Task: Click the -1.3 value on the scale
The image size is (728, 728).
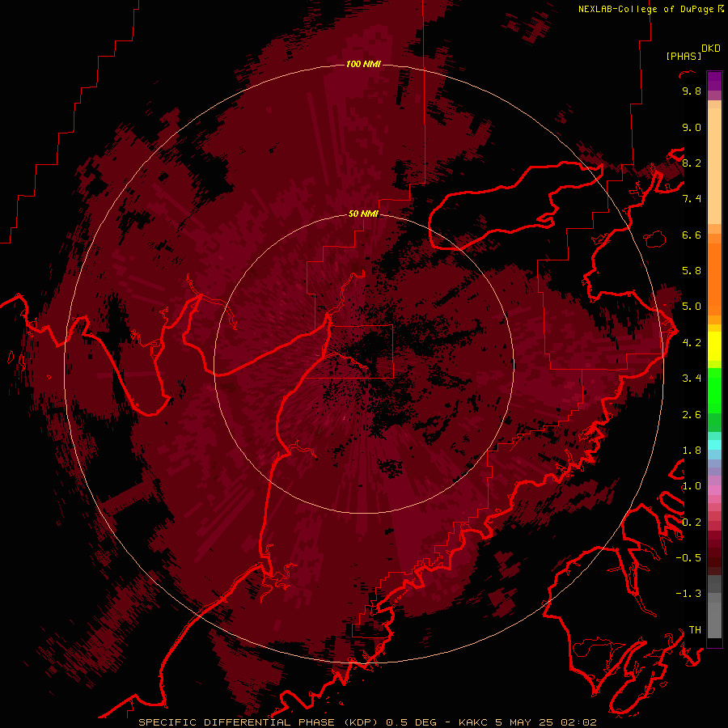Action: (x=688, y=594)
